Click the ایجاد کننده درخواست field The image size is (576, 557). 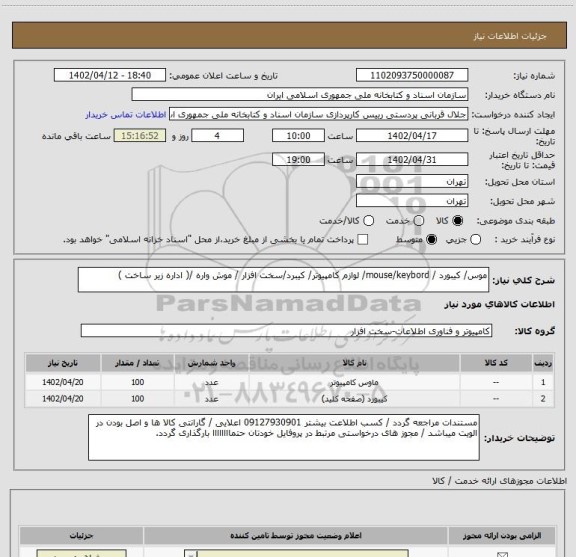point(318,114)
